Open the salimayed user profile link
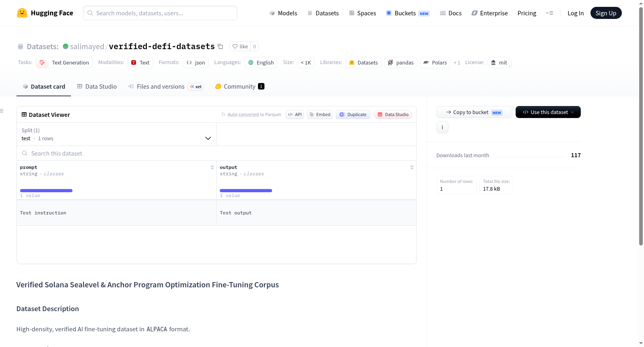Viewport: 644px width, 347px height. [87, 46]
